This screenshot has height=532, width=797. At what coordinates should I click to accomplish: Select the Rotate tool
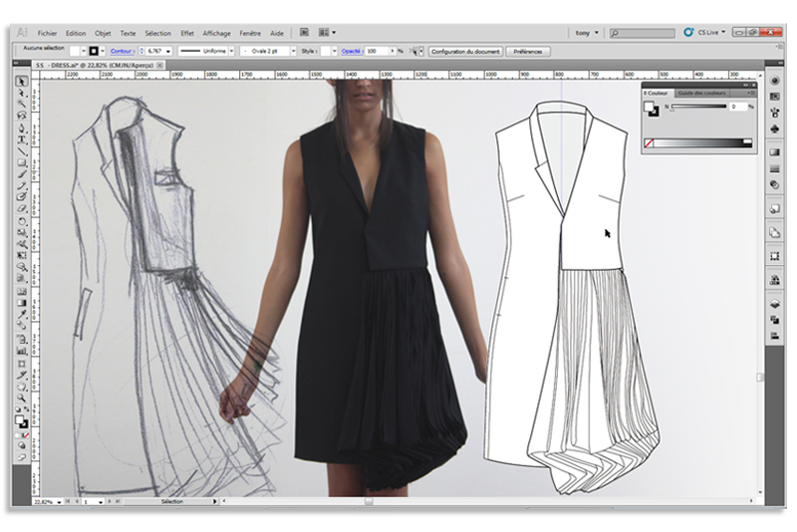coord(21,221)
